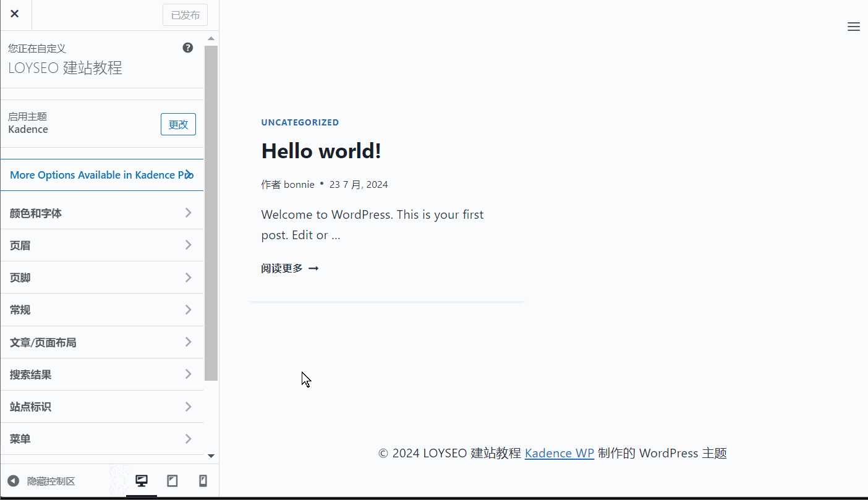The height and width of the screenshot is (500, 868).
Task: Switch to tablet preview icon
Action: (x=172, y=481)
